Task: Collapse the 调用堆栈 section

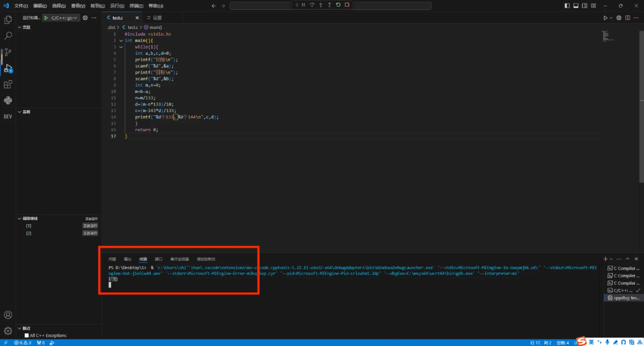Action: point(19,219)
